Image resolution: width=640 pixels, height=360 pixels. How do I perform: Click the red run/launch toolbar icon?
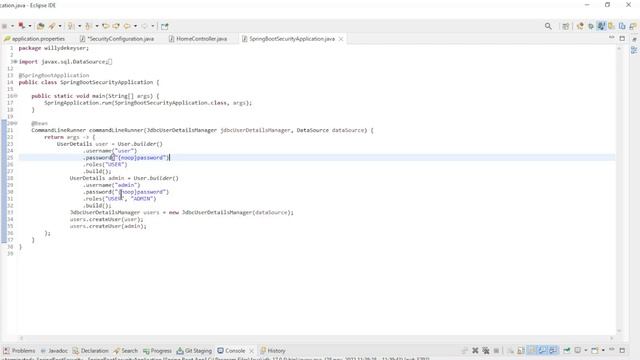pos(22,26)
